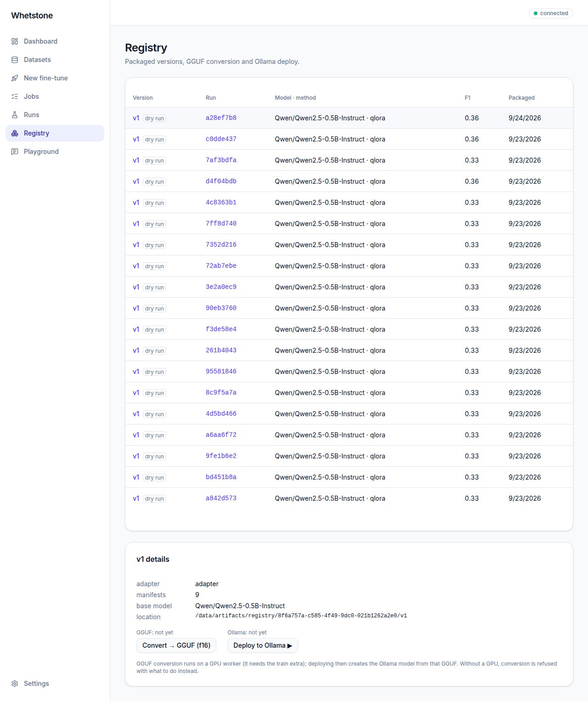Click the connected status indicator

click(551, 13)
